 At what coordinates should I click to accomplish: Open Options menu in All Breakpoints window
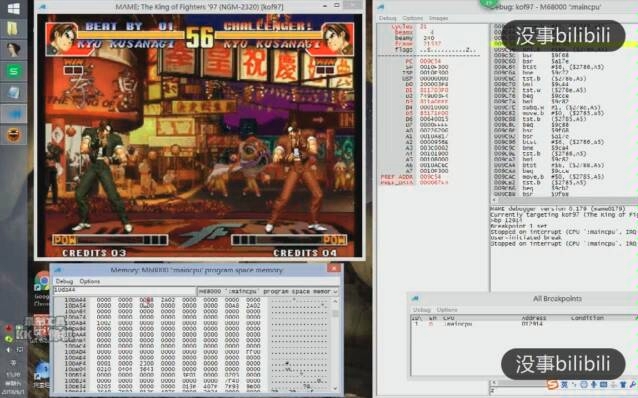click(x=447, y=310)
